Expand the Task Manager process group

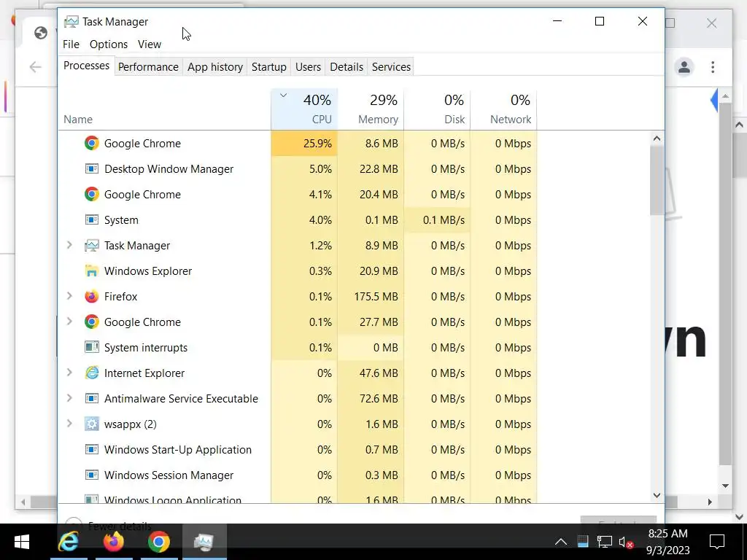(x=69, y=245)
